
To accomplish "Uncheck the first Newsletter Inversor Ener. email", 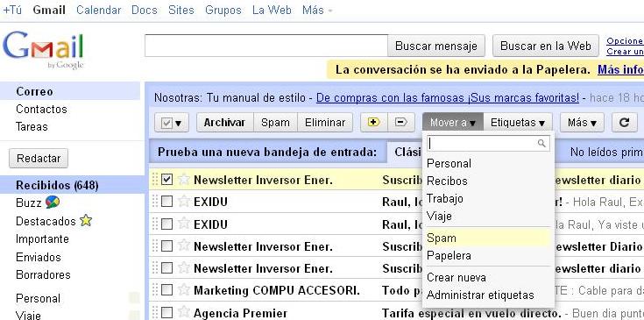I will [x=166, y=180].
